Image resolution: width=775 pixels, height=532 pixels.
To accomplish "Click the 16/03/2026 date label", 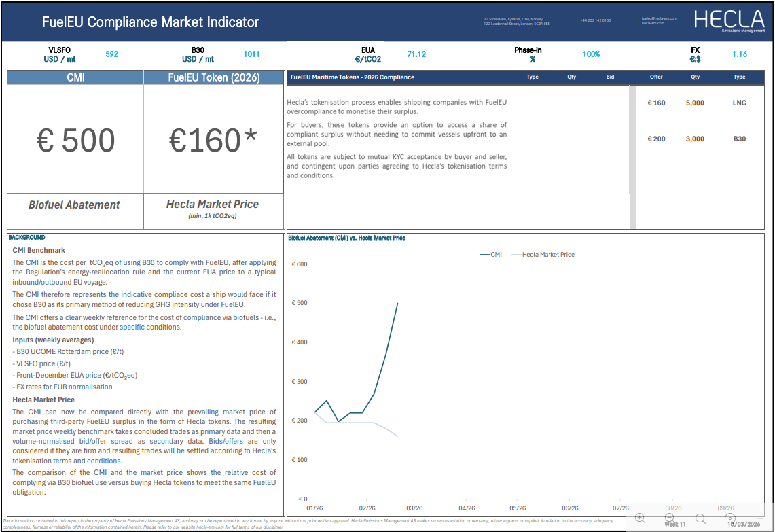I will point(744,524).
